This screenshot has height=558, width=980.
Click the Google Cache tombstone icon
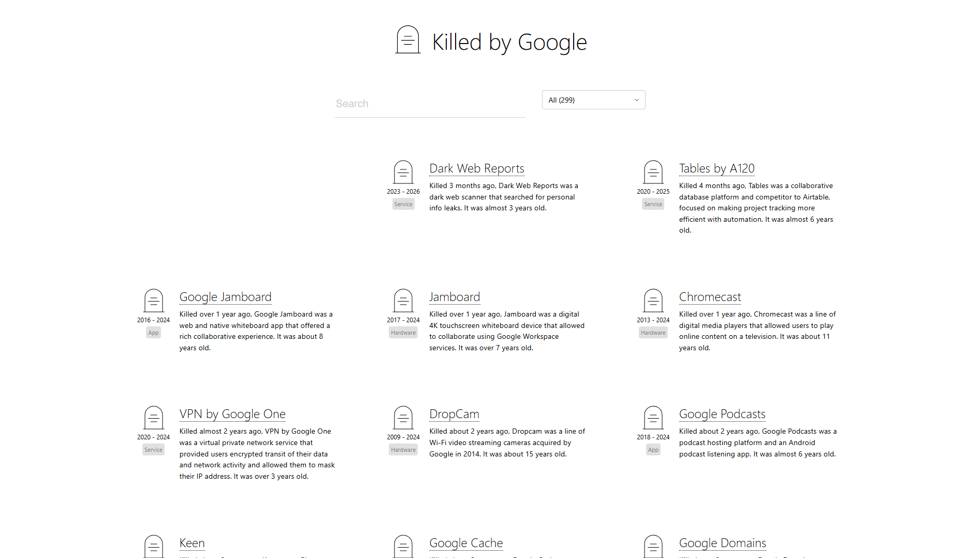[403, 546]
